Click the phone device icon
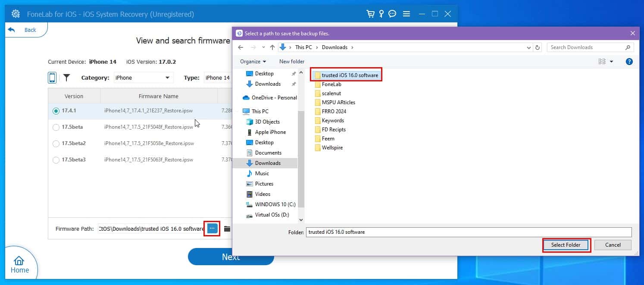644x285 pixels. 52,77
